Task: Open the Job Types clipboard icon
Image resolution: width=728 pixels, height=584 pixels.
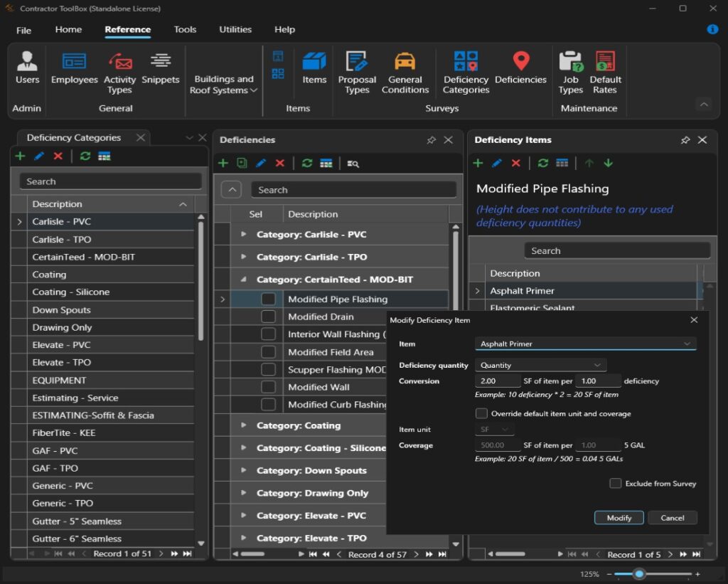Action: [x=570, y=62]
